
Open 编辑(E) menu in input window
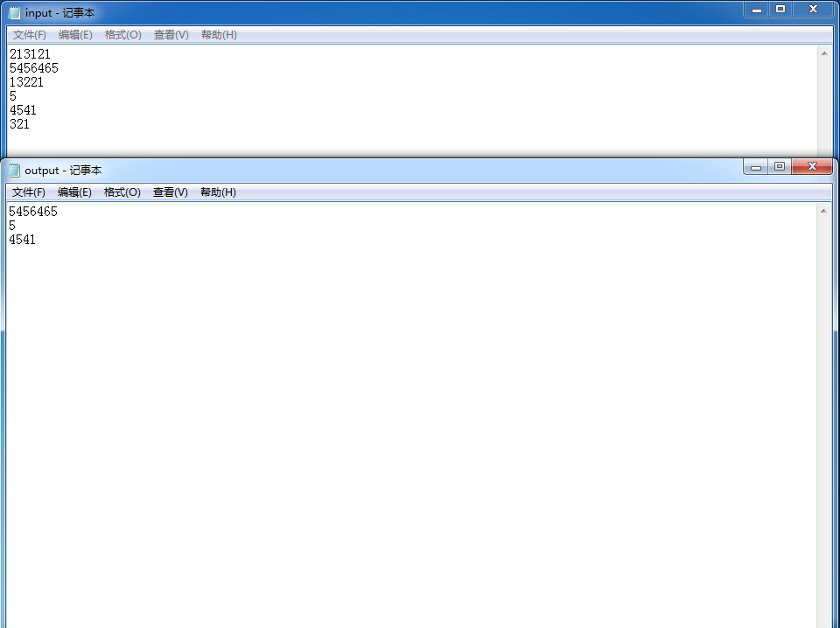click(x=75, y=35)
